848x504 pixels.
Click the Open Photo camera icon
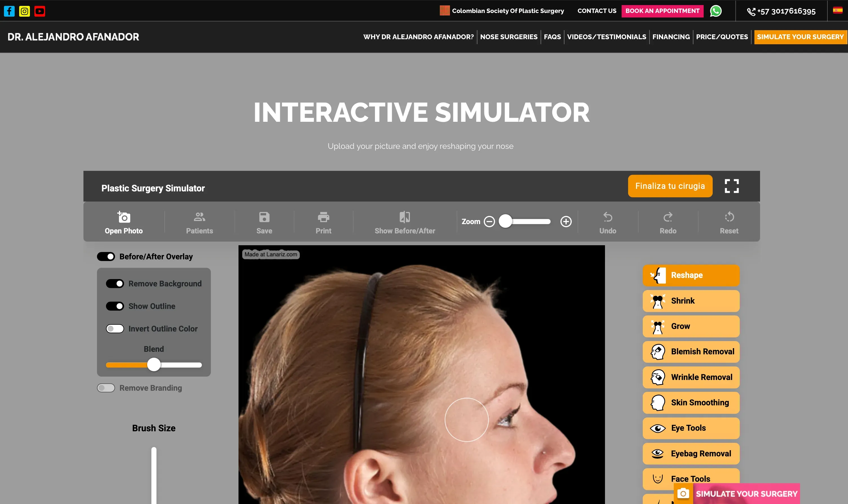pos(123,217)
